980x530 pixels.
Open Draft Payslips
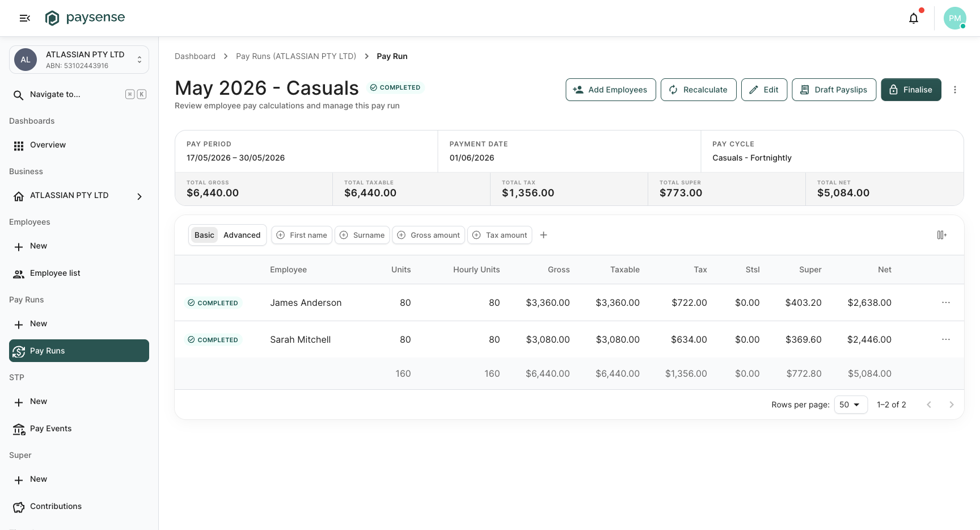pos(834,90)
